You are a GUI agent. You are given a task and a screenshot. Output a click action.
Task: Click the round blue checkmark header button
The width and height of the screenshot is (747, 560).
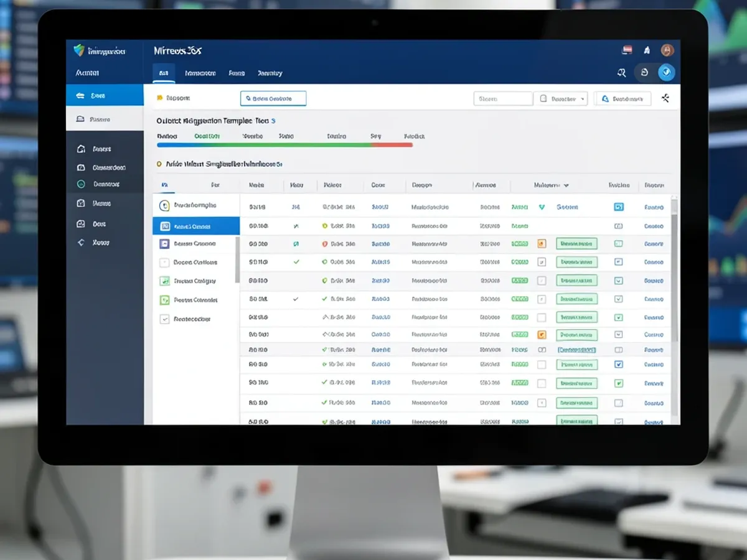coord(666,73)
